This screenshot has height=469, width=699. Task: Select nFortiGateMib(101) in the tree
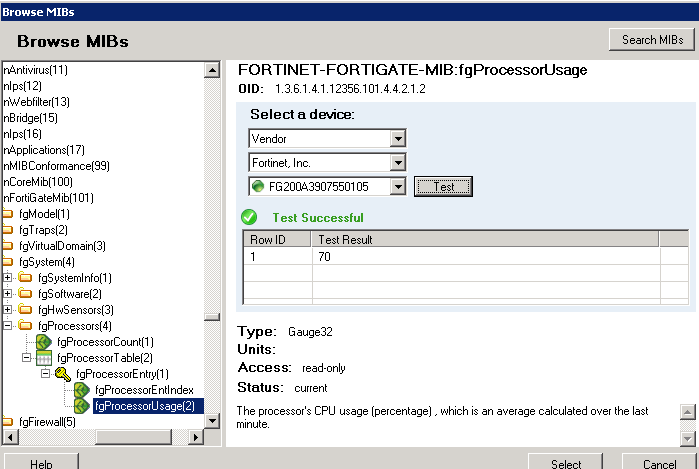click(x=49, y=198)
